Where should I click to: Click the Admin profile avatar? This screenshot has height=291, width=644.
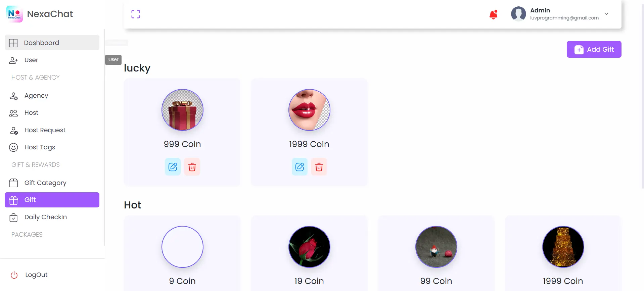click(x=518, y=14)
